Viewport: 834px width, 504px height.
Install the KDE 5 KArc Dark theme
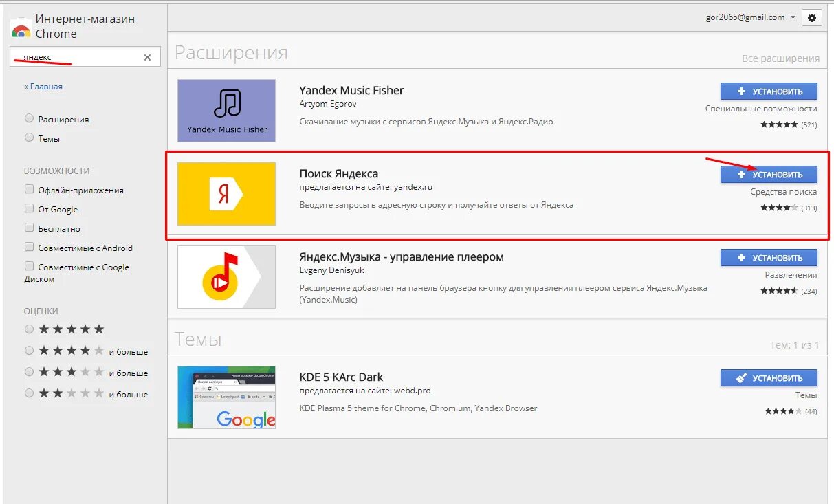(769, 378)
